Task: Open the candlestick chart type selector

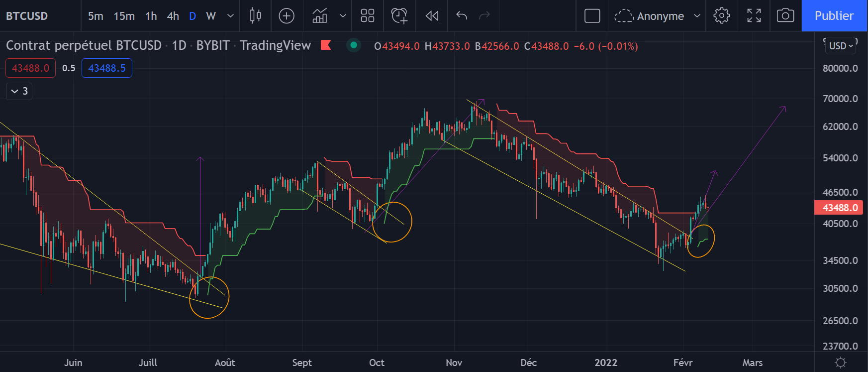Action: tap(255, 16)
